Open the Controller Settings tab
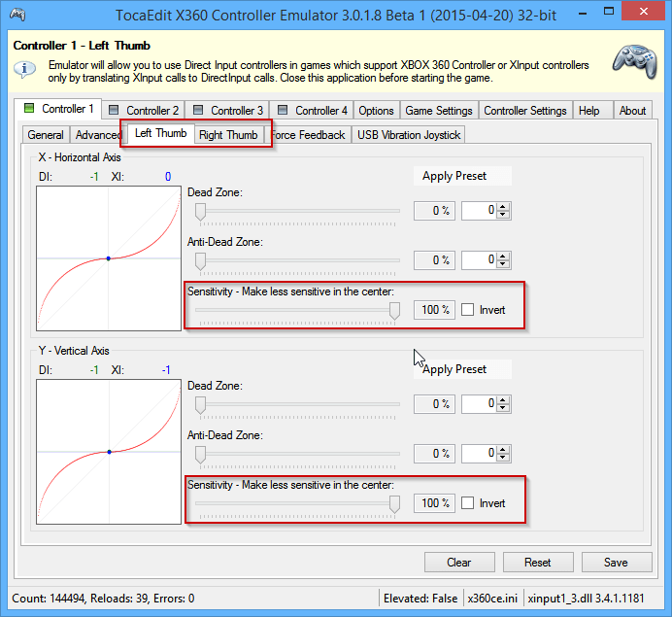Image resolution: width=672 pixels, height=617 pixels. click(525, 110)
